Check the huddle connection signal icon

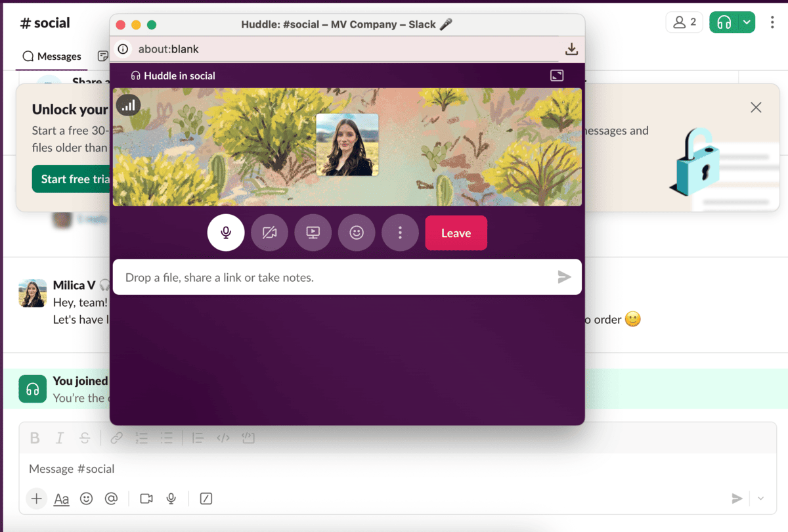128,104
